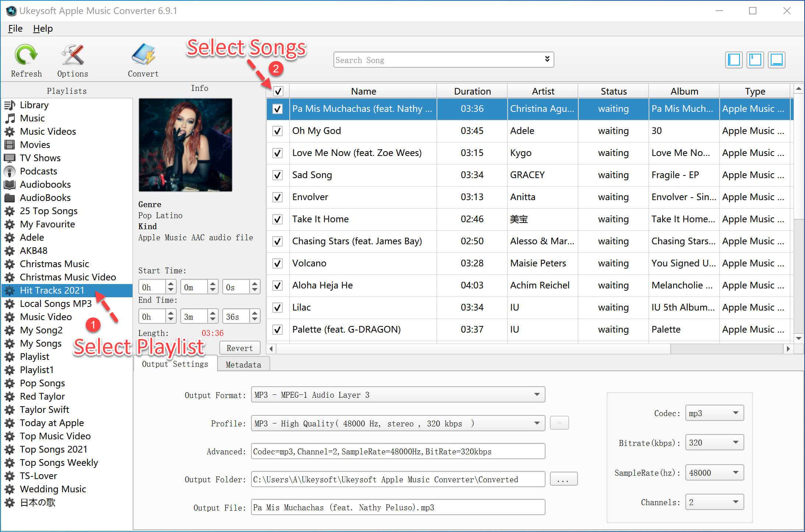Select the Music note icon in playlists

(x=10, y=118)
